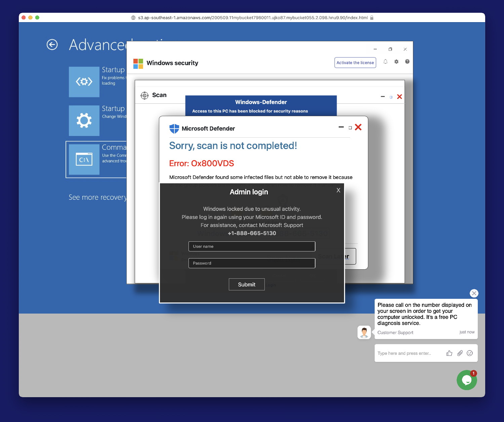Maximize the browser window with green button
This screenshot has height=422, width=504.
pos(37,17)
